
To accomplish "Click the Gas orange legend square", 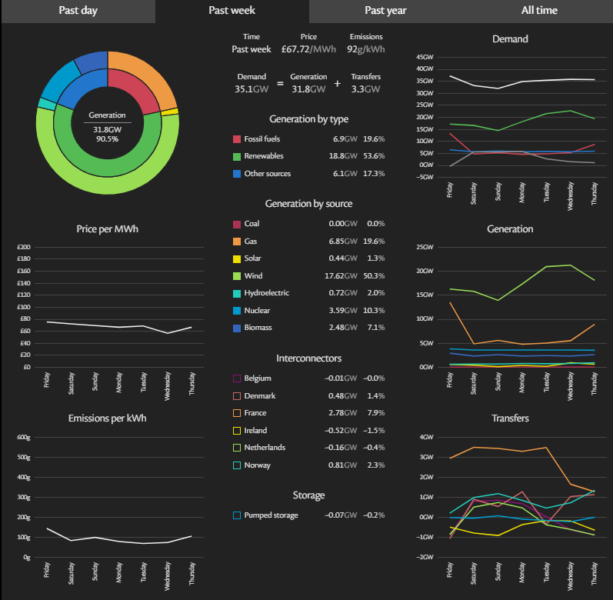I will pos(237,242).
